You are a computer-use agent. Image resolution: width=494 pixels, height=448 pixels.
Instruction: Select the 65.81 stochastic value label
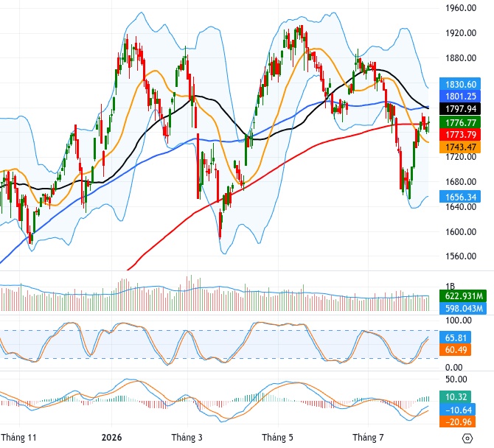coord(455,337)
